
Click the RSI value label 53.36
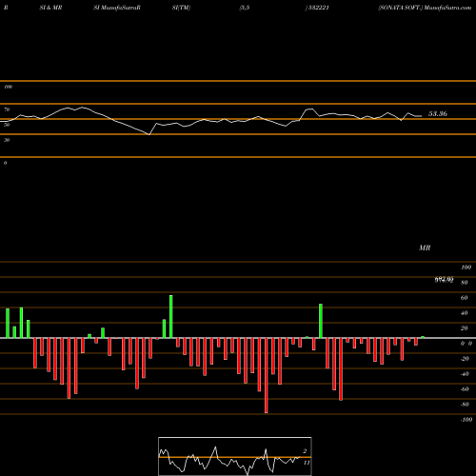click(438, 114)
